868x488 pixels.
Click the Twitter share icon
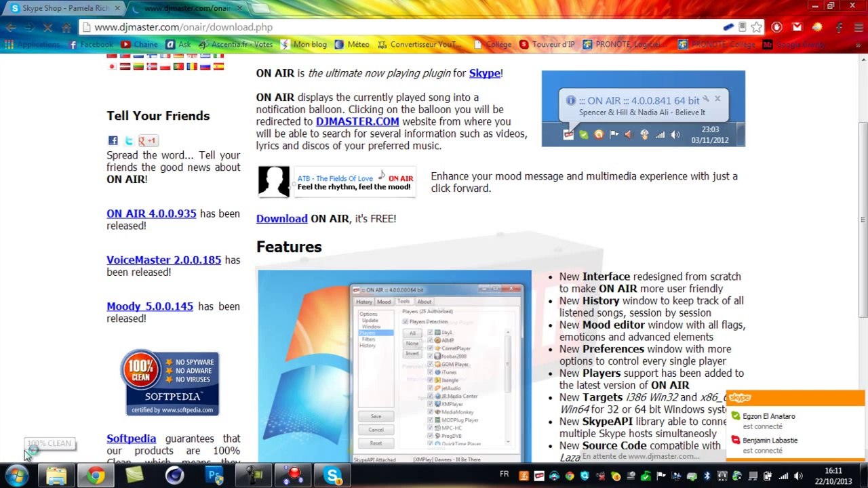(x=129, y=141)
